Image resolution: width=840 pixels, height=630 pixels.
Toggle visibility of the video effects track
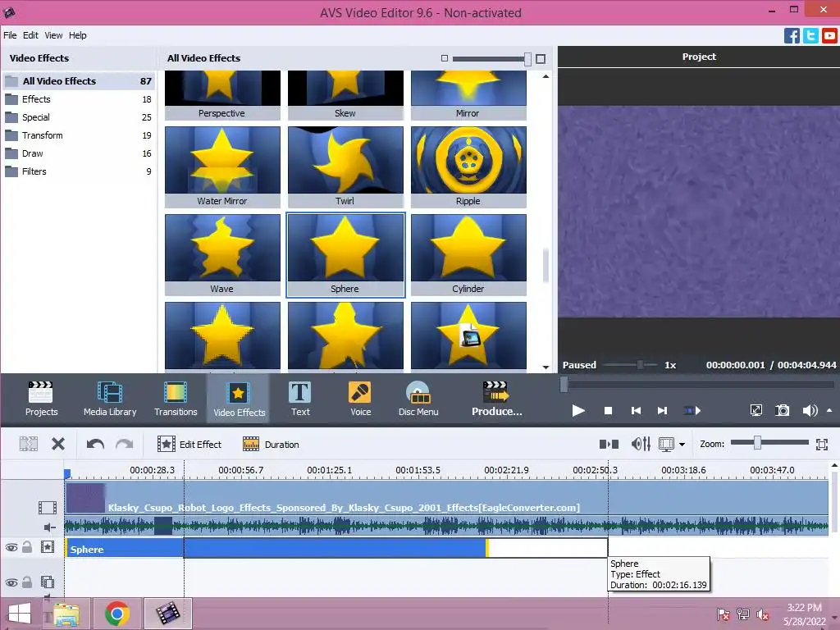(11, 547)
